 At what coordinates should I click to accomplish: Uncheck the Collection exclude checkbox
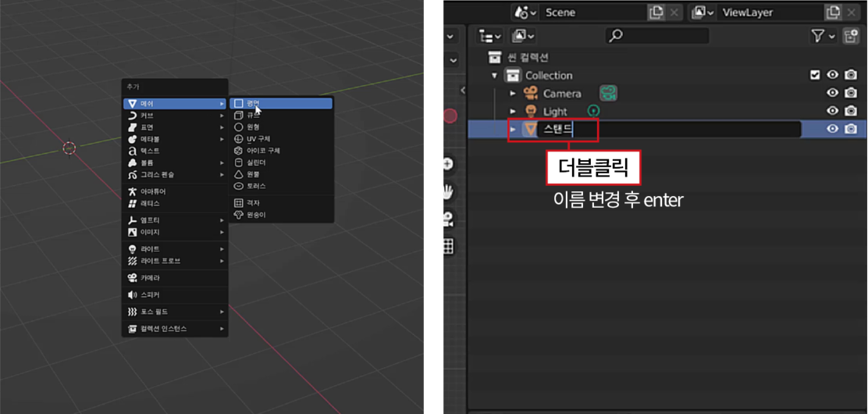click(815, 75)
